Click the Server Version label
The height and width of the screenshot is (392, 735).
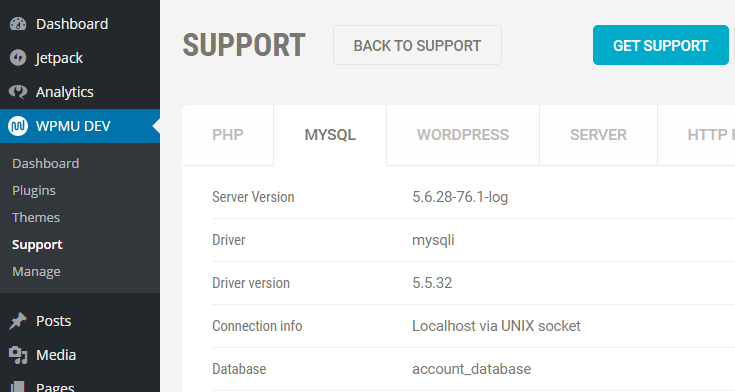253,197
